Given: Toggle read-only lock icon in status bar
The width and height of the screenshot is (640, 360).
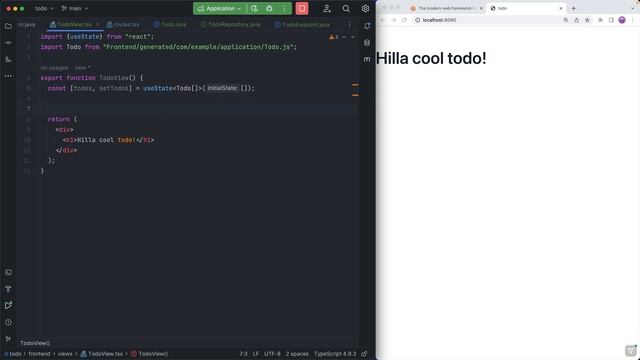Looking at the screenshot, I should pyautogui.click(x=364, y=354).
